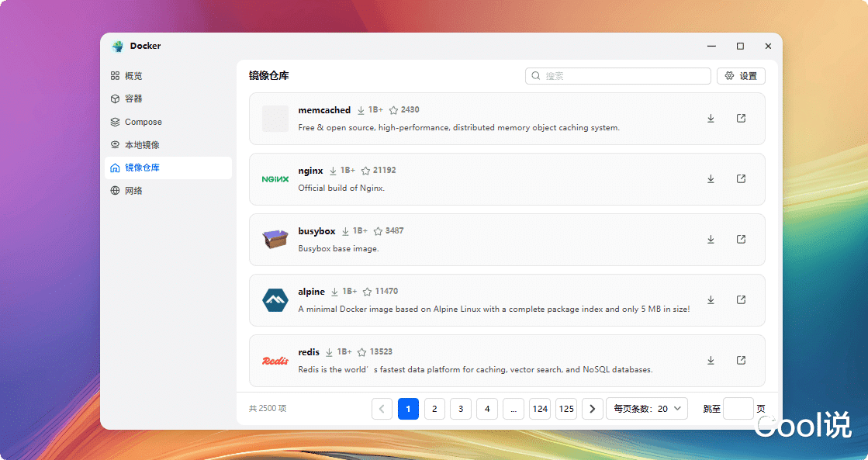Click the NGINX logo thumbnail
The height and width of the screenshot is (460, 868).
[x=275, y=178]
